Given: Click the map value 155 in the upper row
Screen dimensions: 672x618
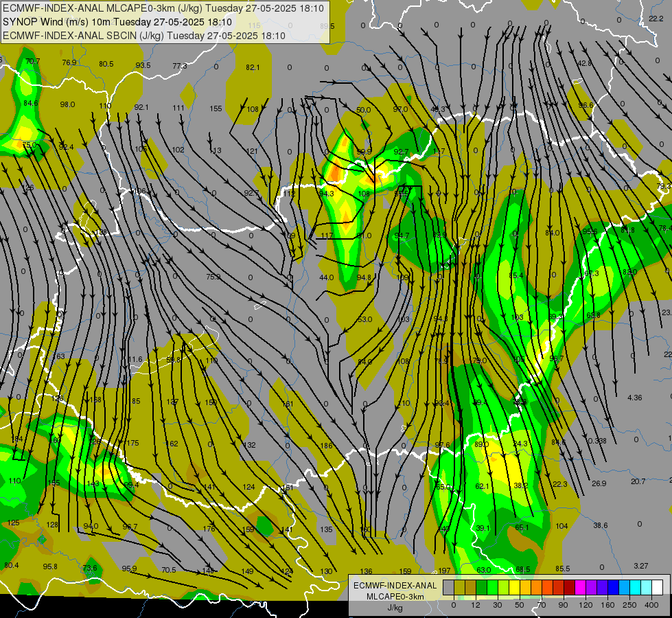Looking at the screenshot, I should point(216,108).
